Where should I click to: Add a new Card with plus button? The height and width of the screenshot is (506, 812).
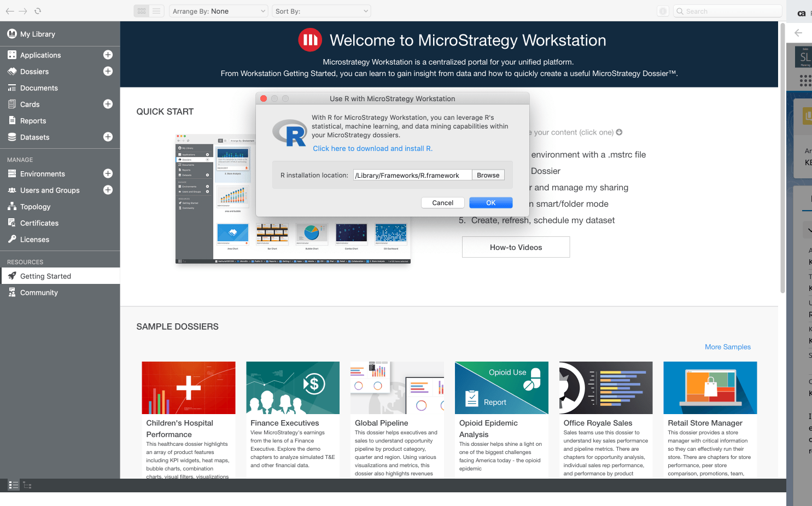coord(108,104)
